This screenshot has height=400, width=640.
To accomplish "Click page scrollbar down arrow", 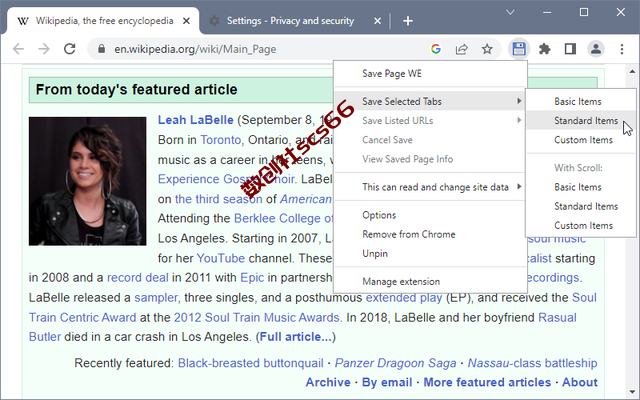I will pyautogui.click(x=632, y=392).
